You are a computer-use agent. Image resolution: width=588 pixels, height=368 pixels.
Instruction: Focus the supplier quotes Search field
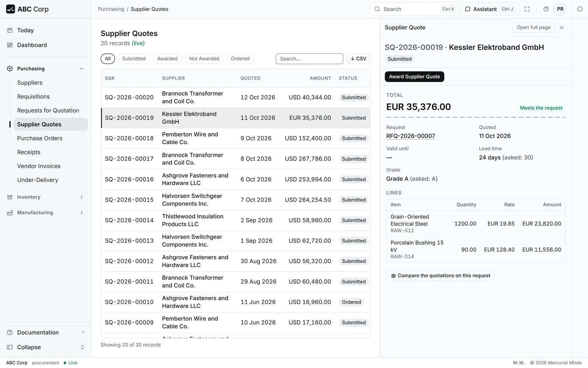pyautogui.click(x=309, y=59)
